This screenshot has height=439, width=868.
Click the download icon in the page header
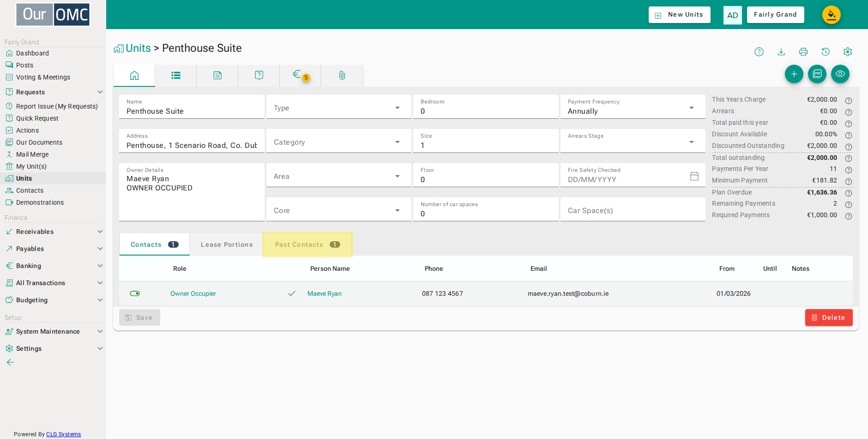coord(781,52)
